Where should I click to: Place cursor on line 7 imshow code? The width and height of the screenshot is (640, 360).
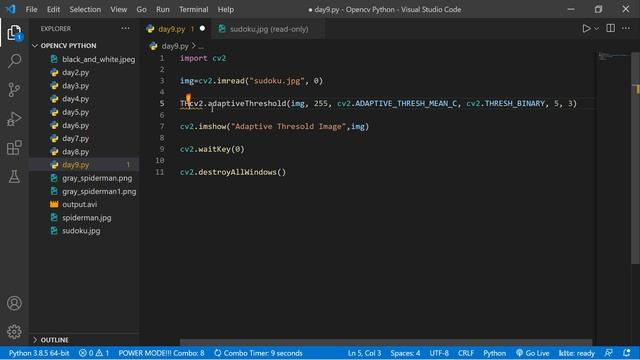coord(274,127)
